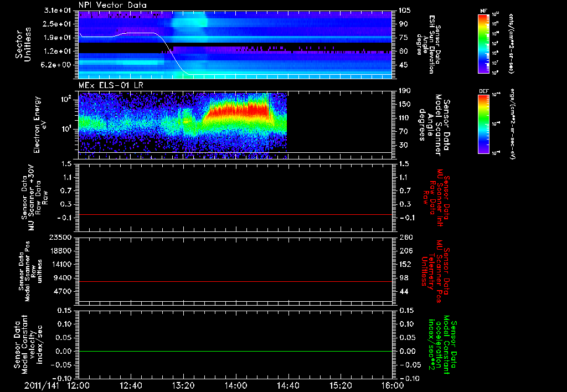Click the 14:00 time axis label
The width and height of the screenshot is (567, 392).
coord(236,385)
